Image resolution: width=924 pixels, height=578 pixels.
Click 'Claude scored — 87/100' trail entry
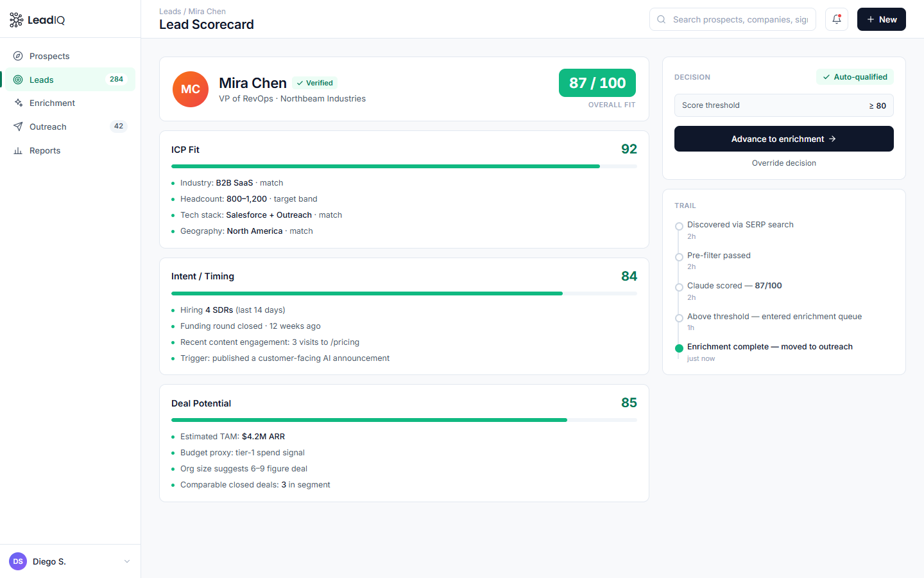click(735, 286)
